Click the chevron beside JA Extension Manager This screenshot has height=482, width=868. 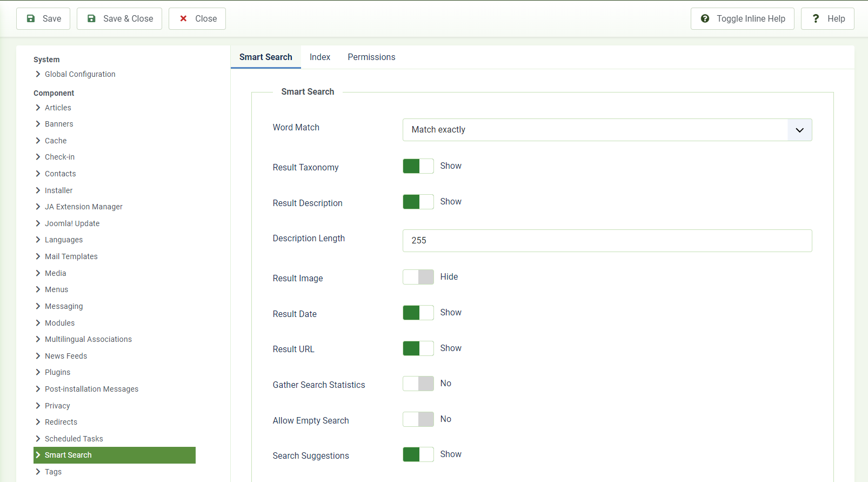click(38, 207)
